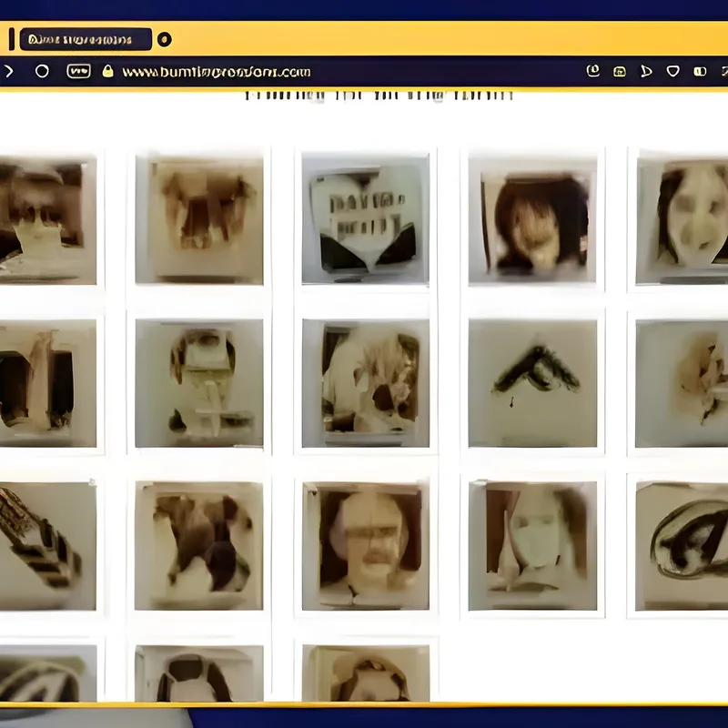Open the thumbnail of the man with glasses and mustache
This screenshot has height=728, width=728.
pos(366,545)
